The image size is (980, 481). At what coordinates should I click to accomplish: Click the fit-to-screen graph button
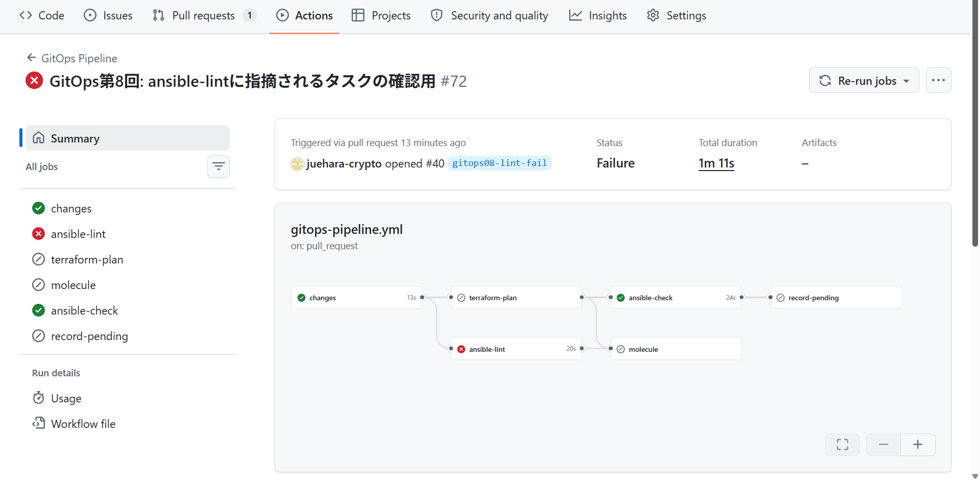tap(842, 445)
